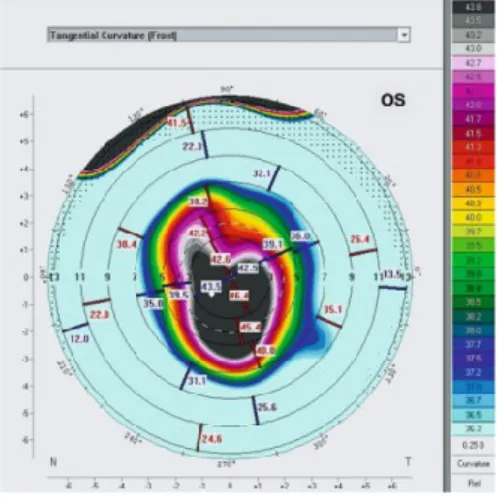Image resolution: width=497 pixels, height=503 pixels.
Task: Click the 39.1 blue curvature value
Action: pyautogui.click(x=273, y=244)
